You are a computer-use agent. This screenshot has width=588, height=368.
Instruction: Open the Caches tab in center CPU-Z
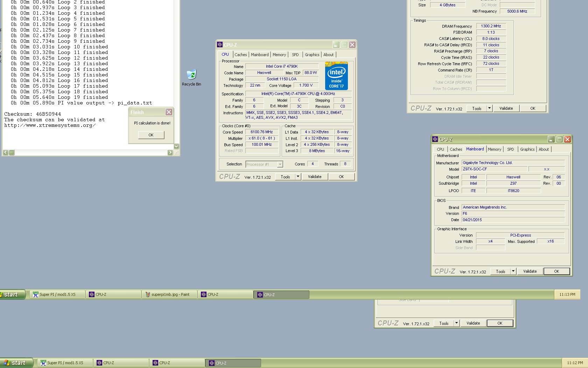point(241,55)
